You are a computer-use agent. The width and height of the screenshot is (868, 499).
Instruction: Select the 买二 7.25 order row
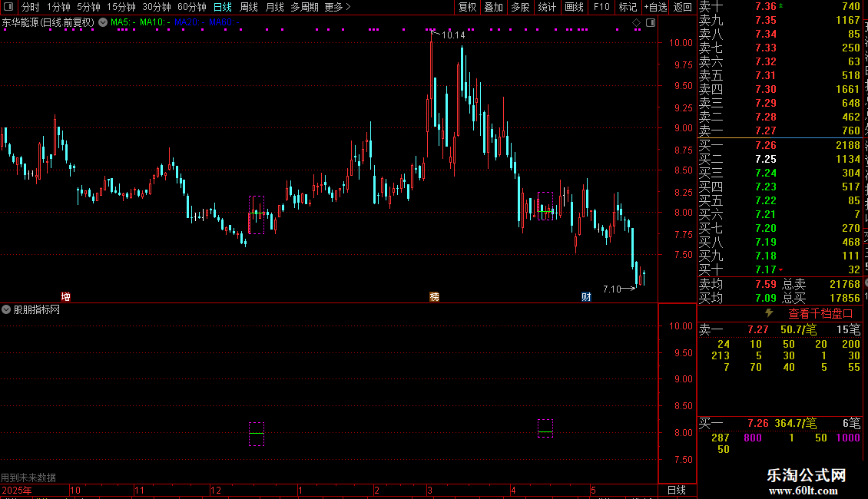[x=780, y=159]
